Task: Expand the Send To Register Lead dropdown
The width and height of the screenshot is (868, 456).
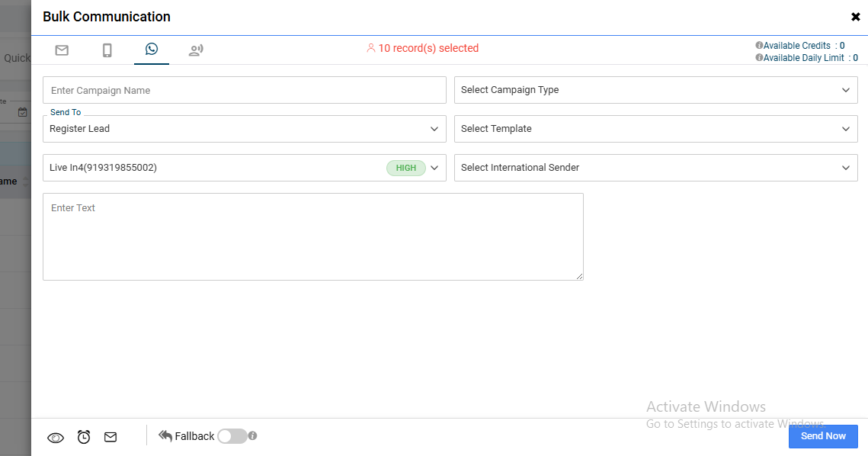Action: point(244,129)
